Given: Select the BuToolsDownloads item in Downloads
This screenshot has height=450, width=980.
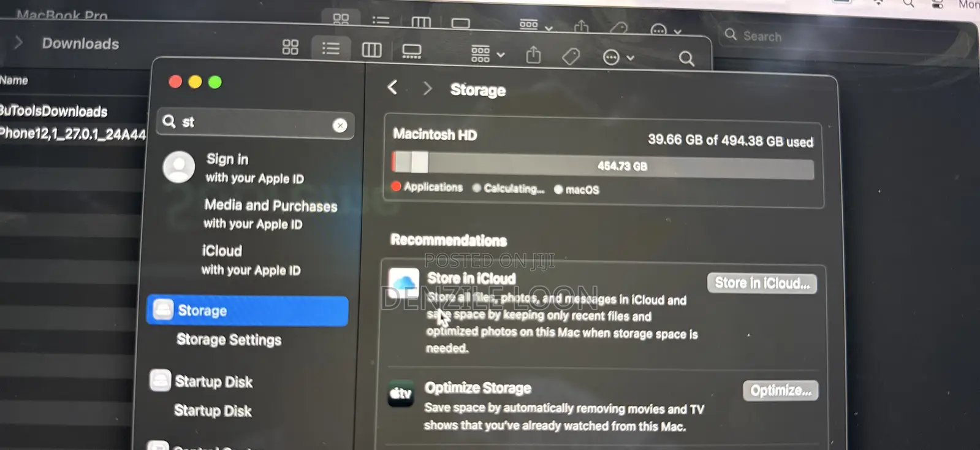Looking at the screenshot, I should (54, 112).
